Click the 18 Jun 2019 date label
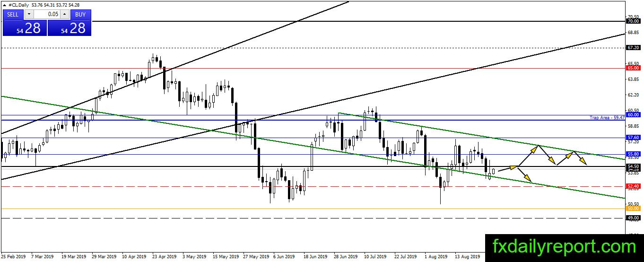The image size is (644, 262). (315, 257)
